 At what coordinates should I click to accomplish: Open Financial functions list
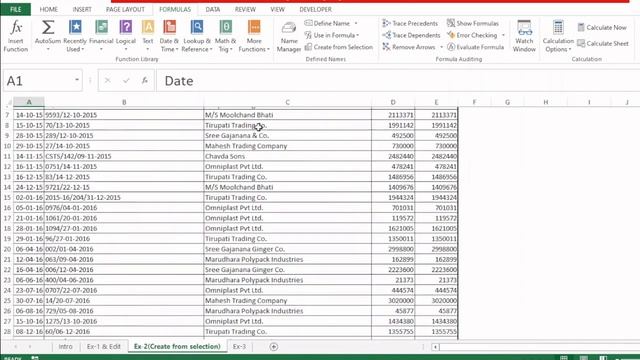101,36
